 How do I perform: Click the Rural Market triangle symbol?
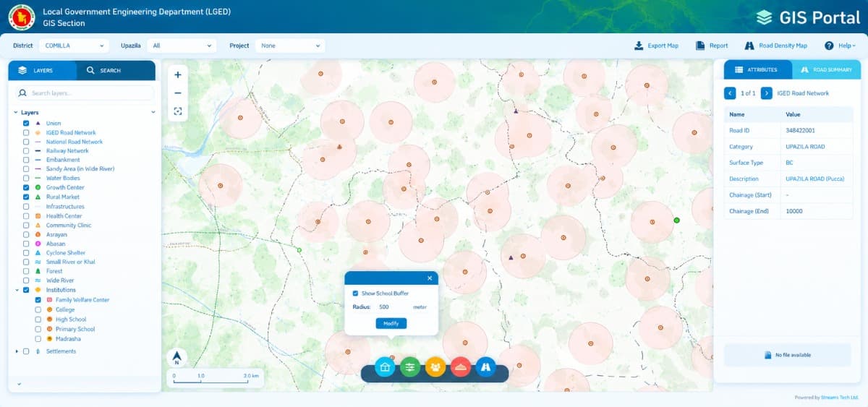coord(37,197)
